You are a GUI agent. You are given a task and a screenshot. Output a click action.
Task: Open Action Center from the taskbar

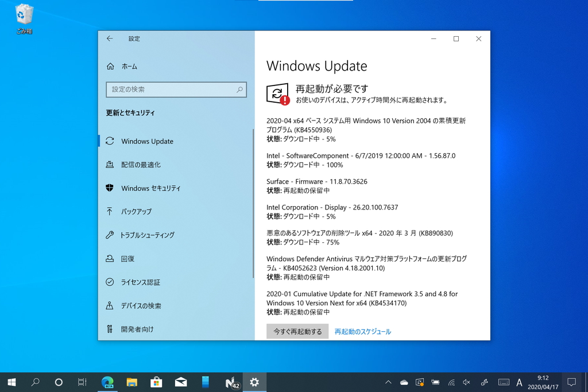tap(571, 382)
